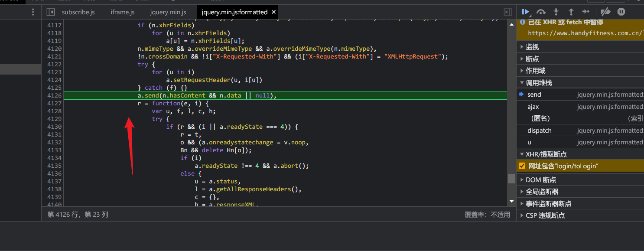Screen dimensions: 644x251
Task: Hide the file navigator panel icon
Action: [x=51, y=12]
